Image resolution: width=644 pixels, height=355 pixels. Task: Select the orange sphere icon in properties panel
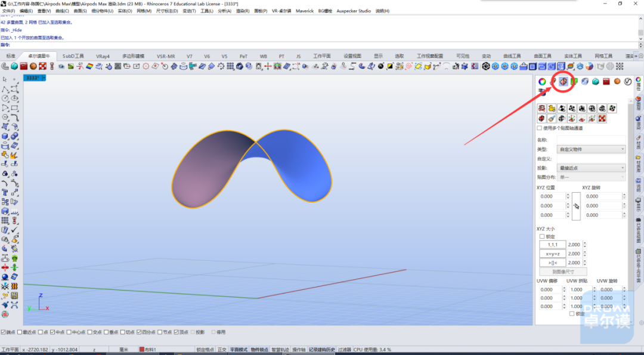click(617, 81)
